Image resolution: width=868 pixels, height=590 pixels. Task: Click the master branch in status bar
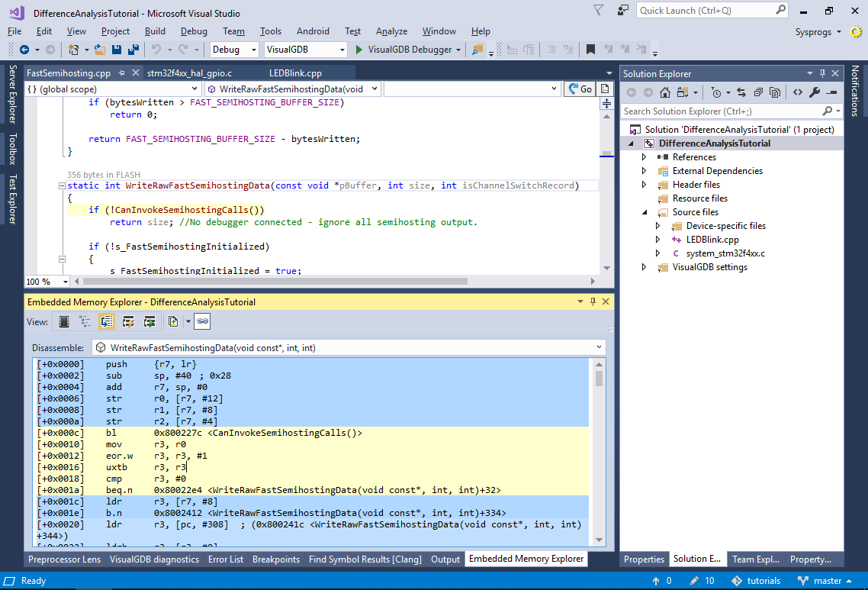pos(825,581)
